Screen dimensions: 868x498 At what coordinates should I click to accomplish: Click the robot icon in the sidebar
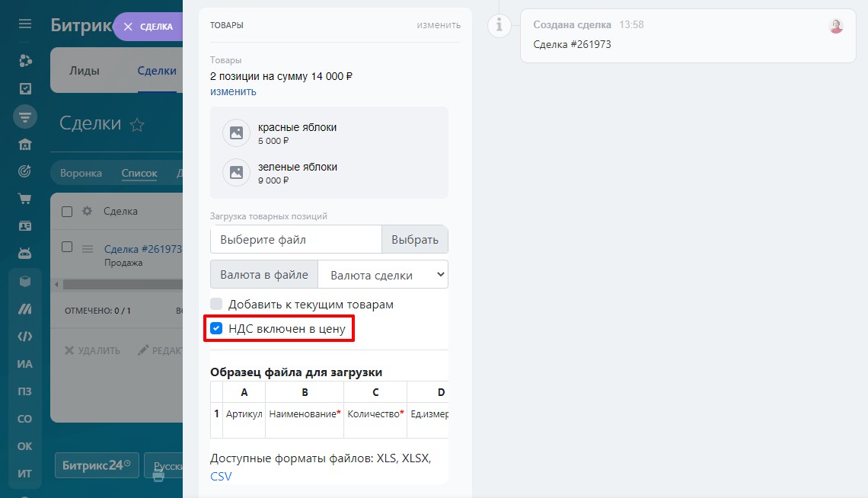(x=25, y=254)
